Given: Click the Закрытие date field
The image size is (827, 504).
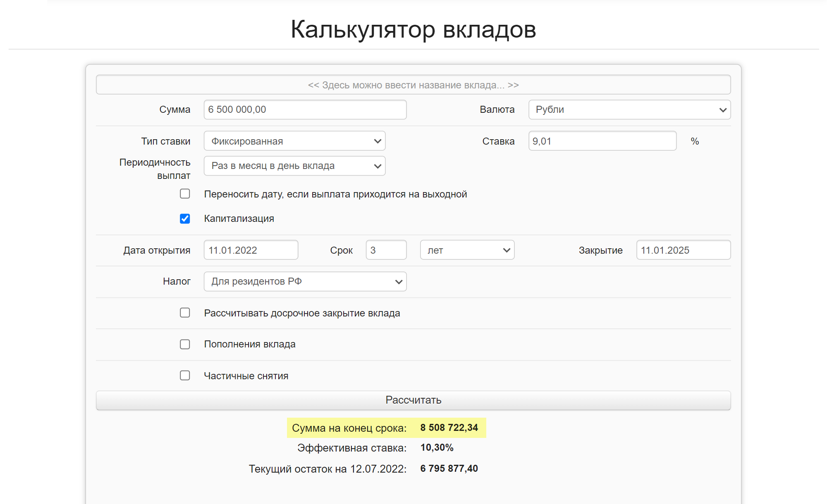Looking at the screenshot, I should pos(684,250).
